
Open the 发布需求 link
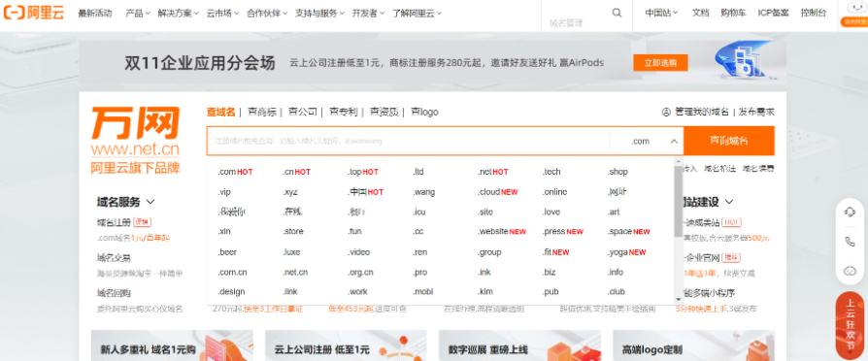(756, 112)
